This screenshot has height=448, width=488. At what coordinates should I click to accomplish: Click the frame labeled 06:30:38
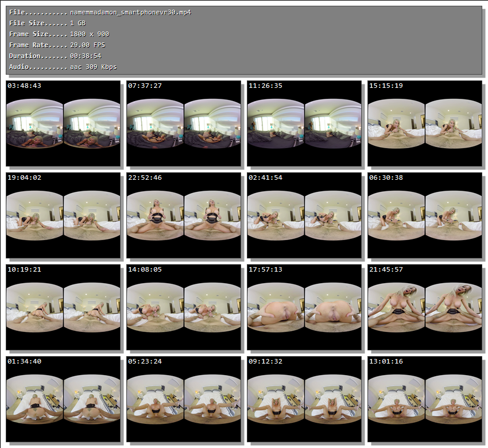[x=425, y=215]
